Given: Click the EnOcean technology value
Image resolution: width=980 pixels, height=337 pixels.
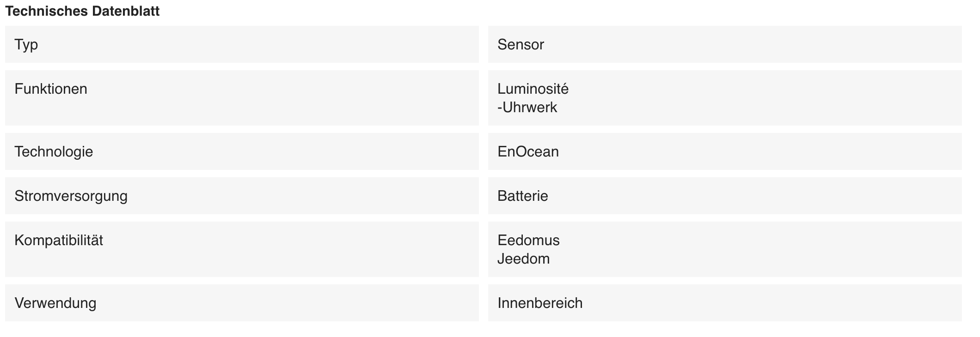Looking at the screenshot, I should click(x=528, y=151).
